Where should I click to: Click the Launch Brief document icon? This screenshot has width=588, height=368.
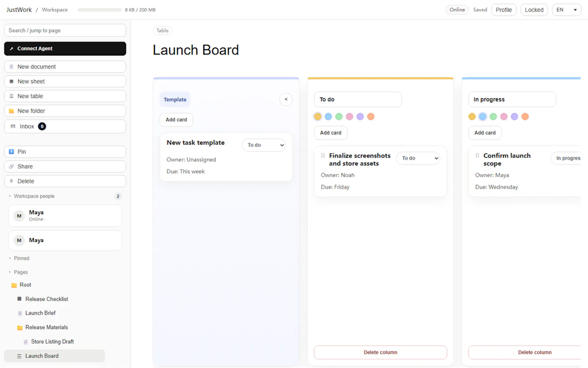pyautogui.click(x=20, y=313)
